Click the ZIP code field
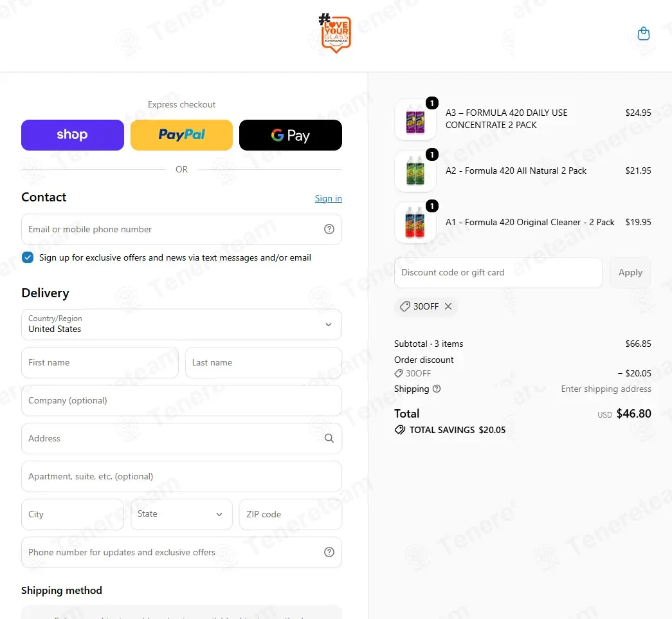672x619 pixels. coord(291,514)
